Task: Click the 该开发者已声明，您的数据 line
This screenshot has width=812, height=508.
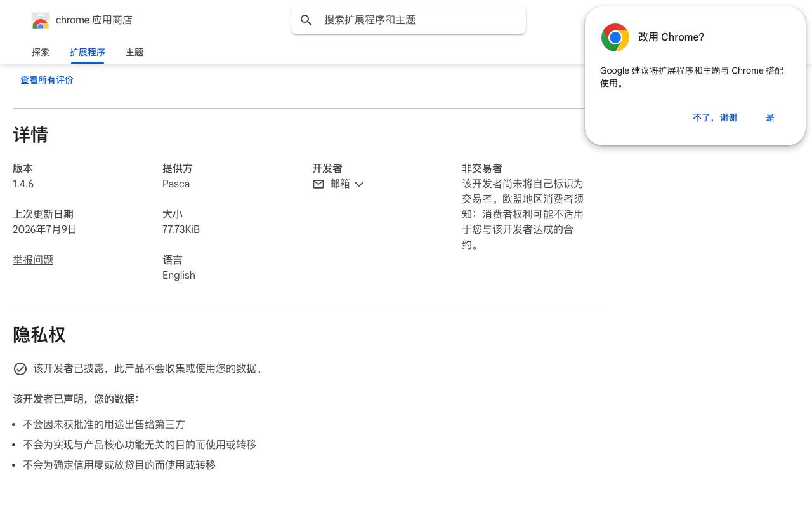Action: [x=76, y=399]
